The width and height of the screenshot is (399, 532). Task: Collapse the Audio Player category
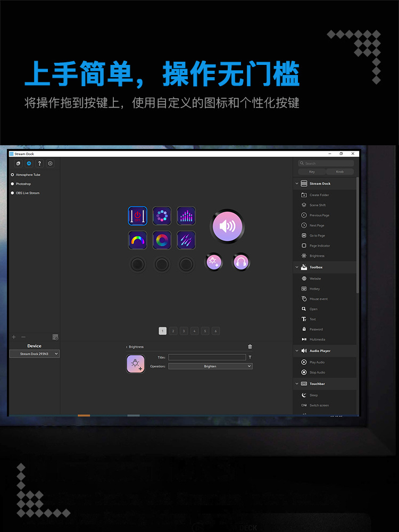297,351
